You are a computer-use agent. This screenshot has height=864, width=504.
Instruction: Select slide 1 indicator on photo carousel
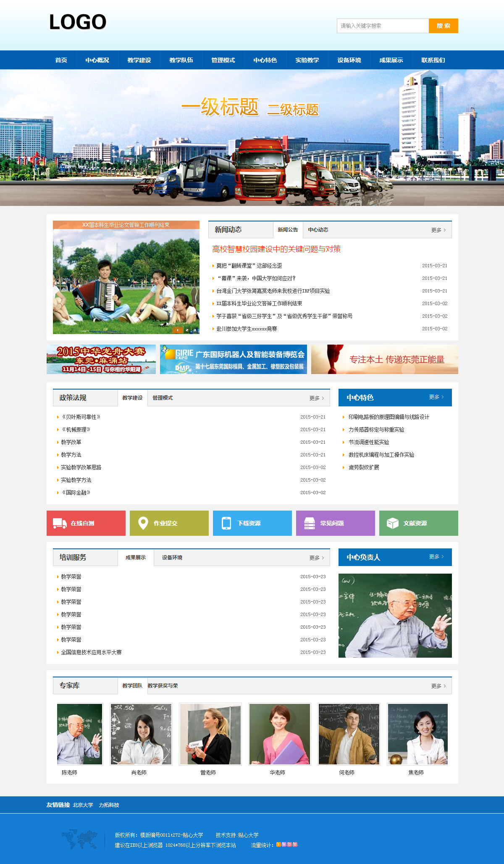(178, 330)
